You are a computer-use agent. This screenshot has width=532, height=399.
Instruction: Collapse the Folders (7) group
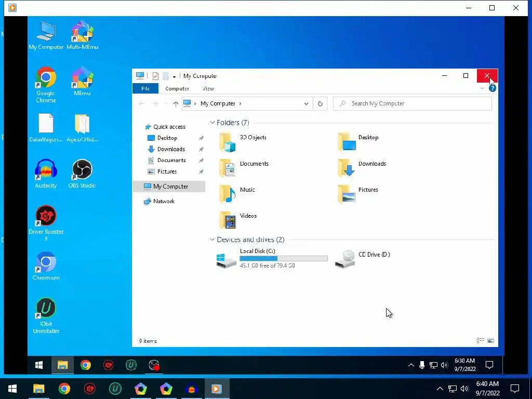tap(212, 123)
